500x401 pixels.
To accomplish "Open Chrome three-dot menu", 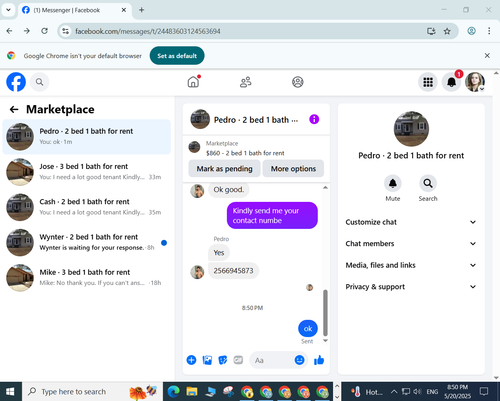I will coord(489,31).
